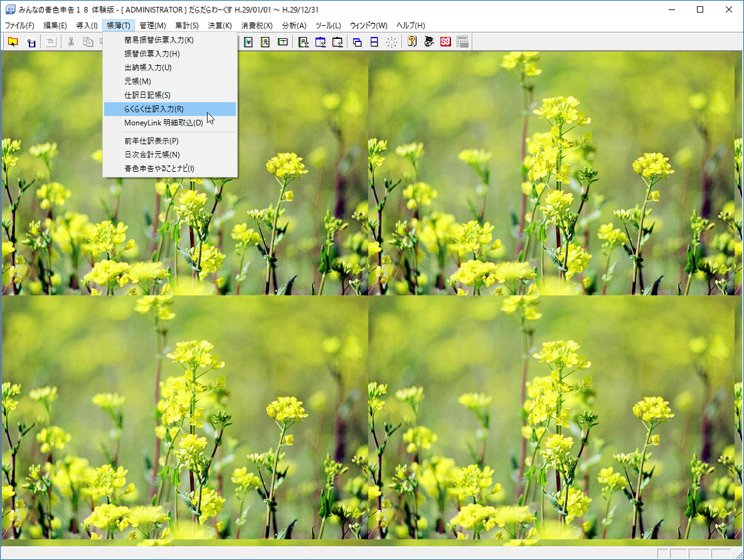Click the tile windows horizontally icon

coord(375,42)
